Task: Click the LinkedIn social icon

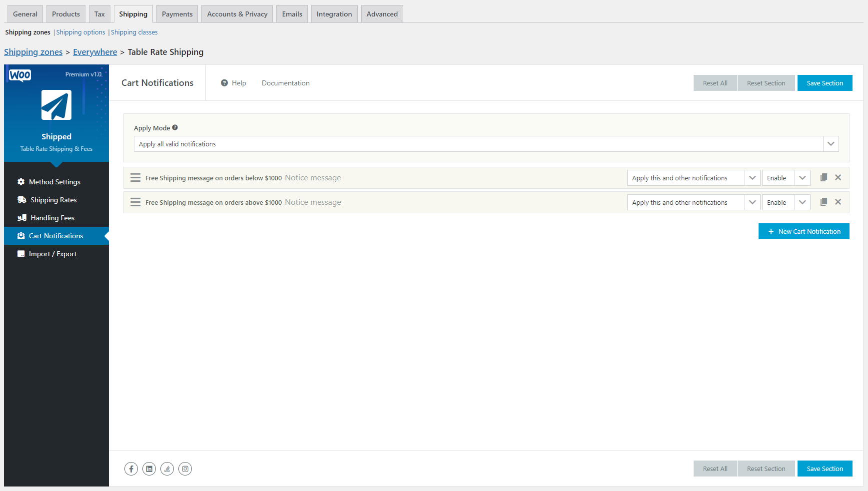Action: pos(149,469)
